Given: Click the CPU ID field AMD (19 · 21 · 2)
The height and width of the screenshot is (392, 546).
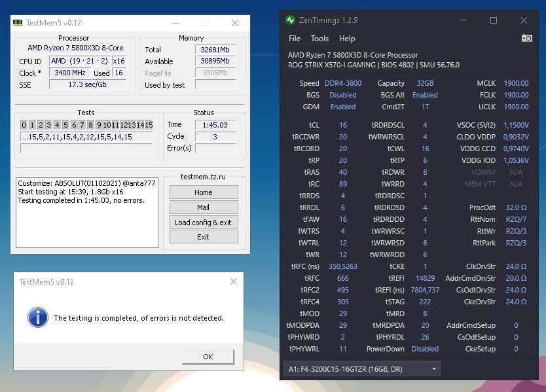Looking at the screenshot, I should [x=80, y=61].
